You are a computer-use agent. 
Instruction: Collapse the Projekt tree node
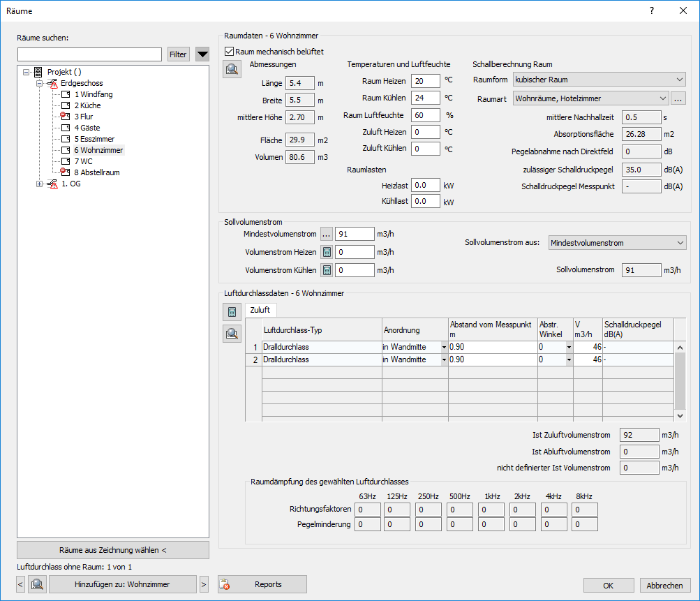point(26,72)
